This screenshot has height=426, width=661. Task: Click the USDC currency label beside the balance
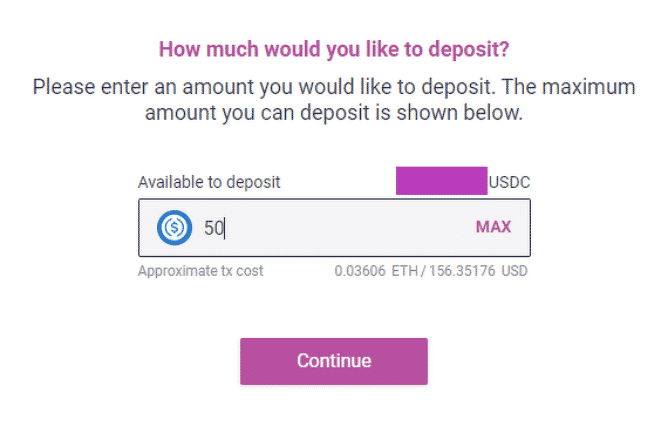[x=509, y=182]
